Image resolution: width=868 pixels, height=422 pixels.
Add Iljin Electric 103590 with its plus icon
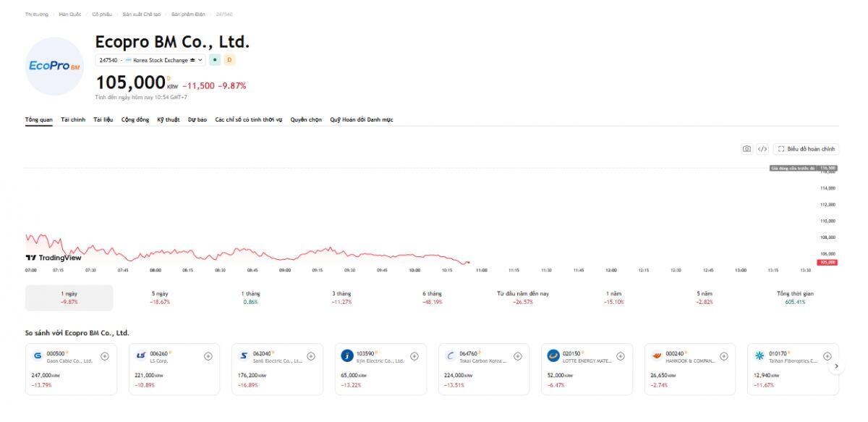click(x=414, y=356)
